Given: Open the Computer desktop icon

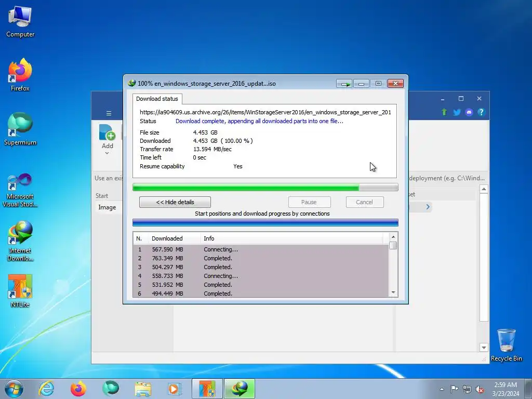Looking at the screenshot, I should coord(20,22).
